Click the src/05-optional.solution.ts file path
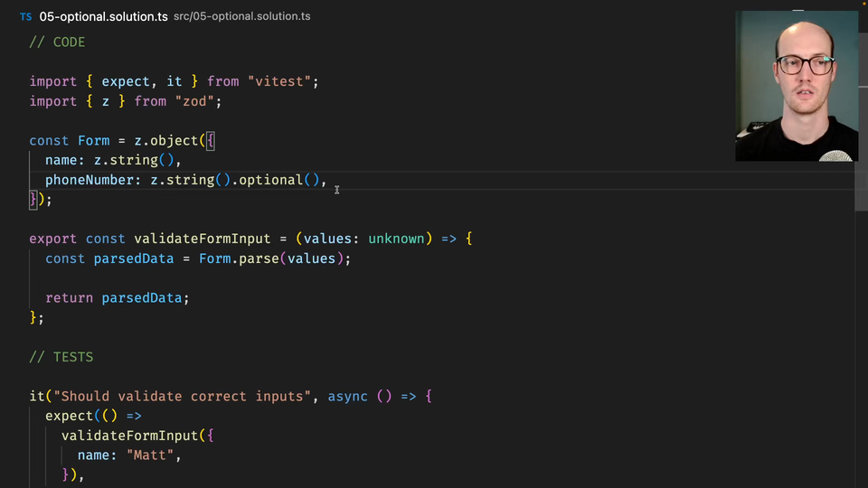The width and height of the screenshot is (868, 488). click(241, 17)
